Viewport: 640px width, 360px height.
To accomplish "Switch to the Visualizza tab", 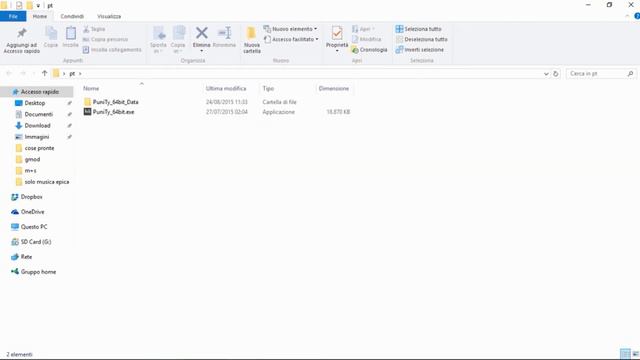I will [109, 16].
